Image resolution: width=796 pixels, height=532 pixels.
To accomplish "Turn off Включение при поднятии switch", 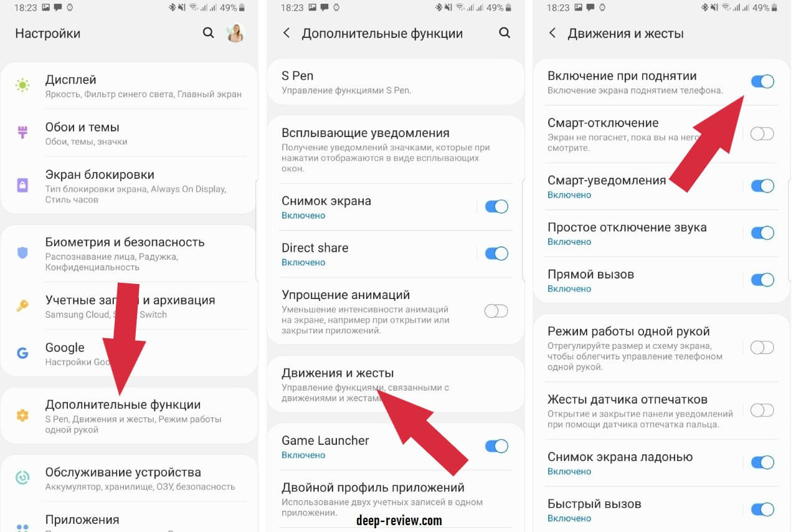I will [x=762, y=82].
